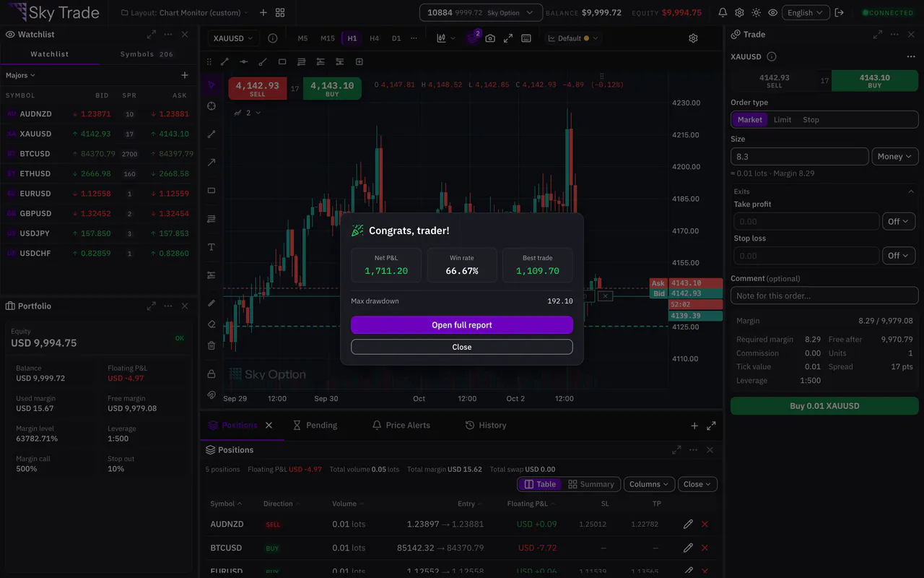The image size is (924, 578).
Task: Open the Money size unit dropdown
Action: tap(895, 157)
